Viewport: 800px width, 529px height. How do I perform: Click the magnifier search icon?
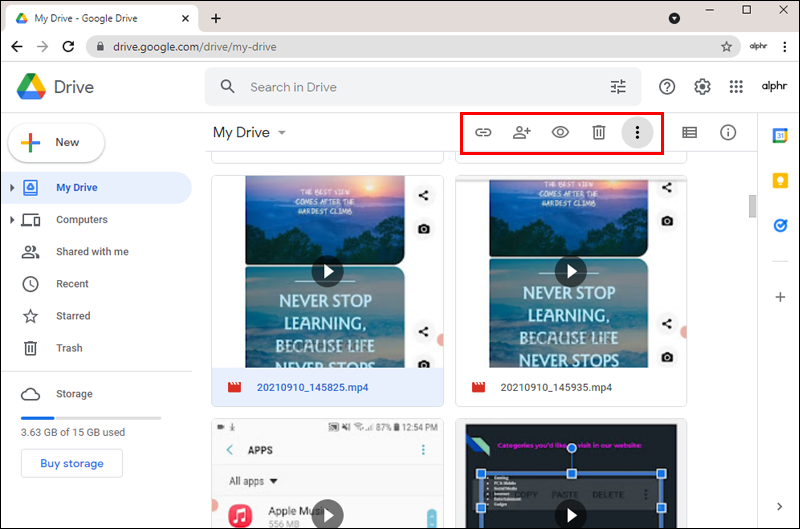click(x=228, y=87)
